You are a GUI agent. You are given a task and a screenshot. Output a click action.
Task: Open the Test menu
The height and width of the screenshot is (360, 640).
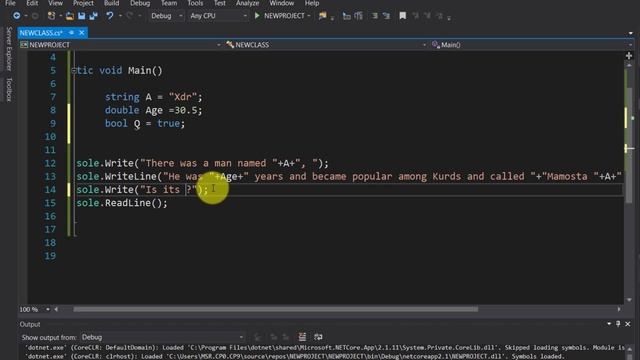click(220, 3)
